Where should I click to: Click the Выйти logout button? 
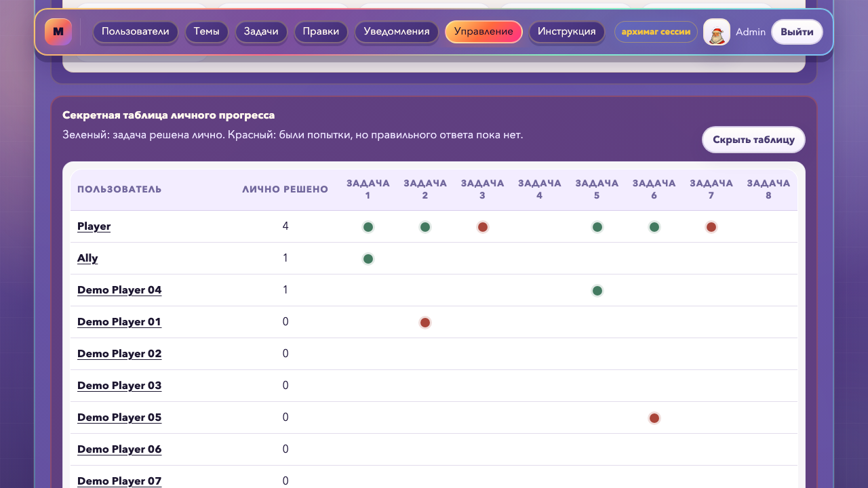click(x=797, y=32)
